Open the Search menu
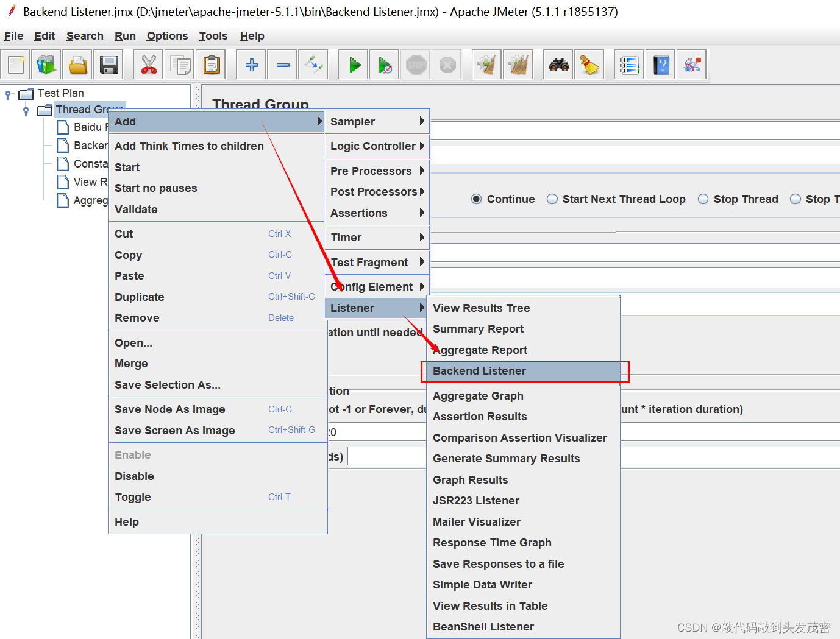 [x=85, y=36]
